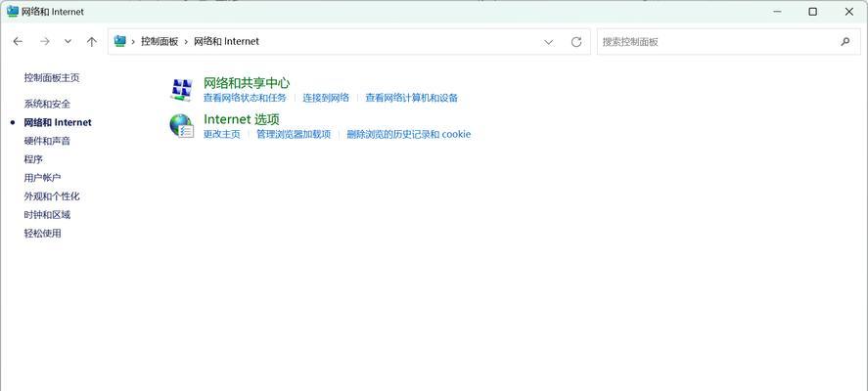
Task: Open 轻松使用 category in sidebar
Action: [x=42, y=234]
